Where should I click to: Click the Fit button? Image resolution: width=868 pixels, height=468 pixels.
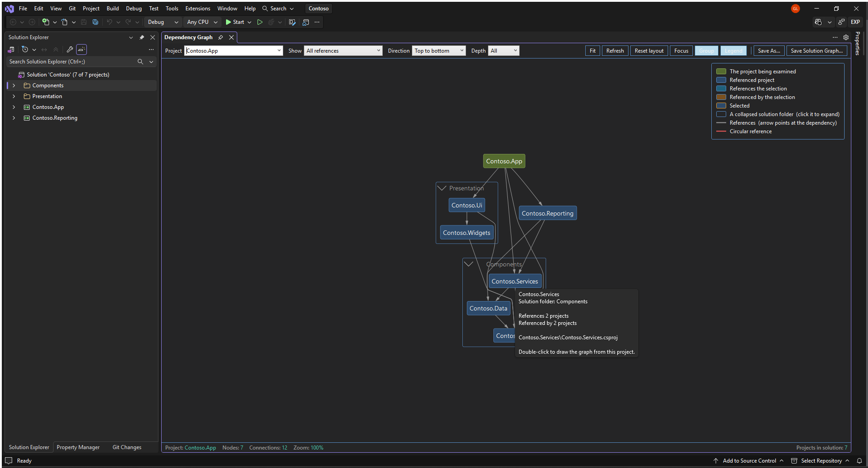592,51
